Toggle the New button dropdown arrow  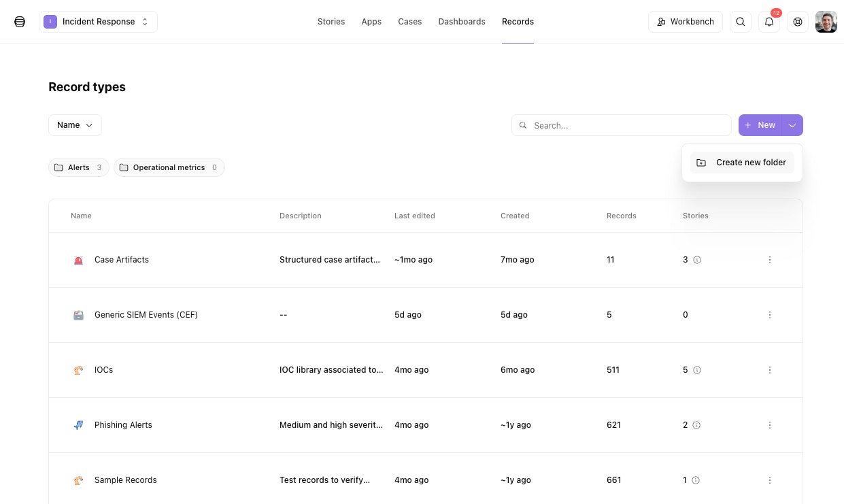[x=792, y=125]
